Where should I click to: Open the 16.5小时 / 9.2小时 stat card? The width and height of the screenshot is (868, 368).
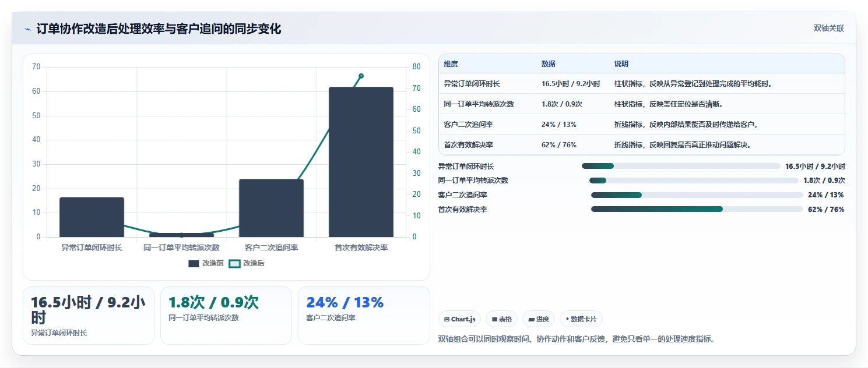pos(89,315)
